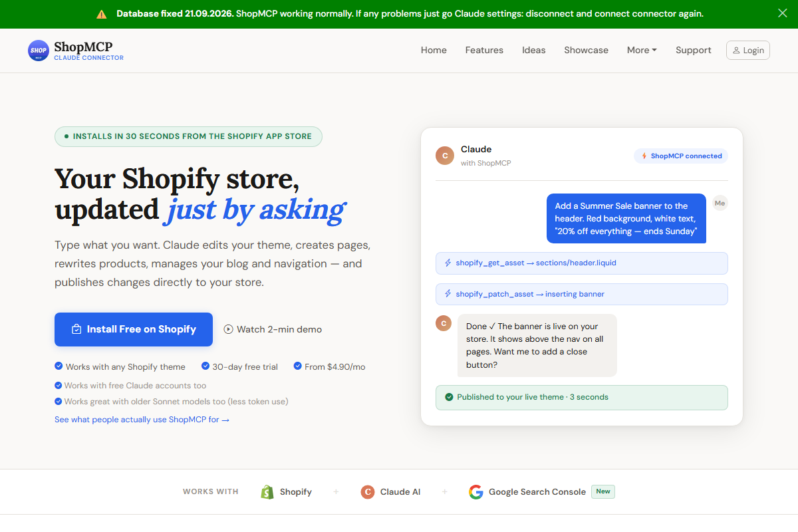Click the check icon next to 'older Sonnet models'
This screenshot has height=532, width=798.
click(x=59, y=401)
